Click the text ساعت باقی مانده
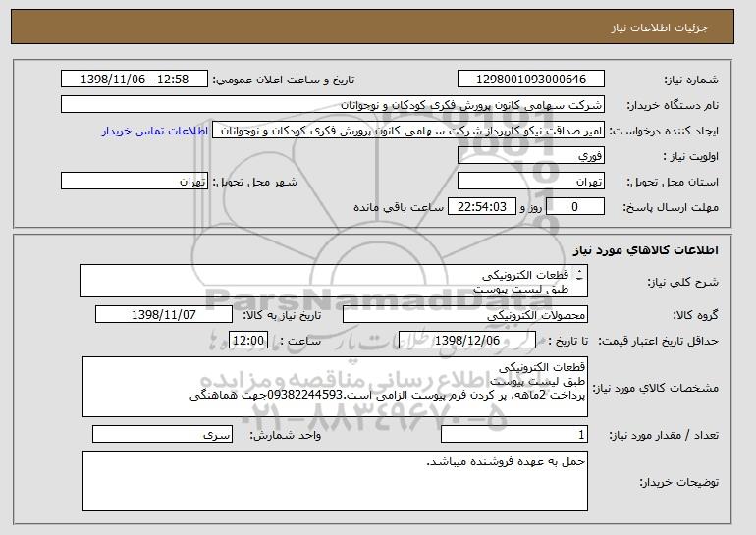 click(399, 207)
